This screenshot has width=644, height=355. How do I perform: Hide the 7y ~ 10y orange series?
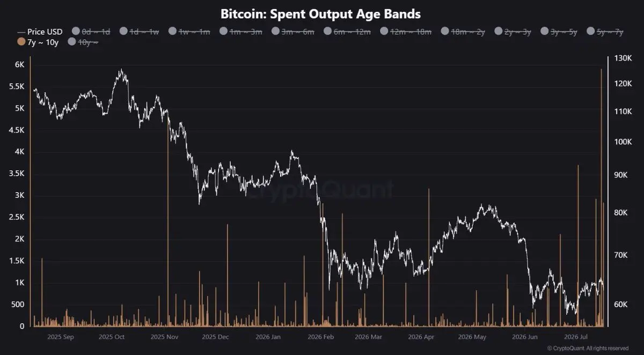38,41
